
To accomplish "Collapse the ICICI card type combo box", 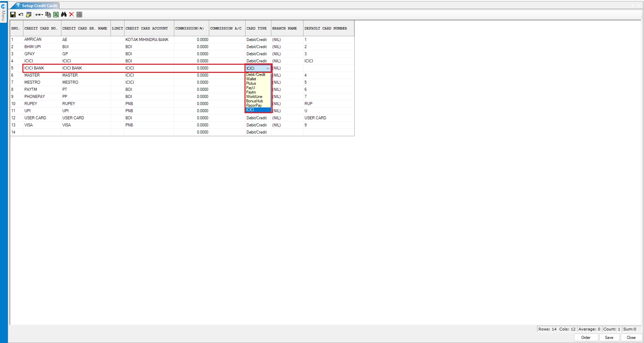I will [268, 68].
